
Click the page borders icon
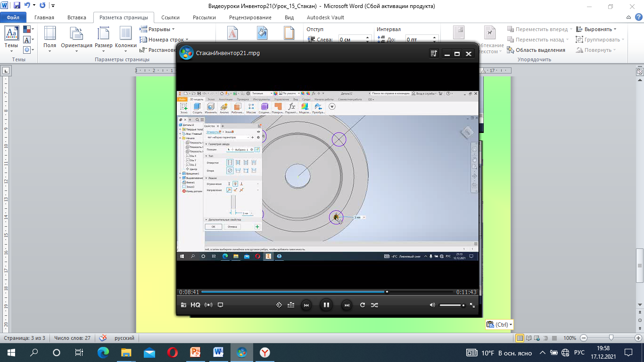pyautogui.click(x=289, y=33)
